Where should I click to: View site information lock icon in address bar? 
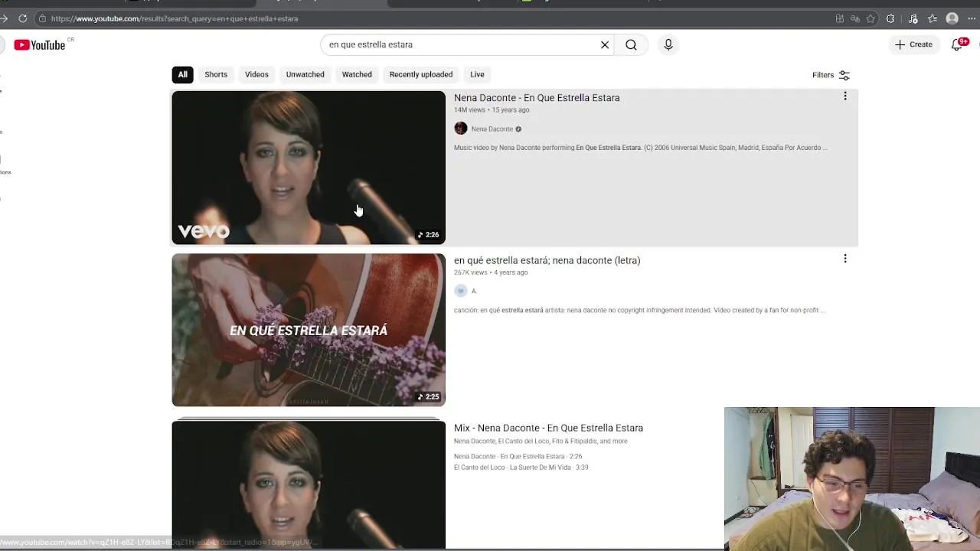pos(42,18)
